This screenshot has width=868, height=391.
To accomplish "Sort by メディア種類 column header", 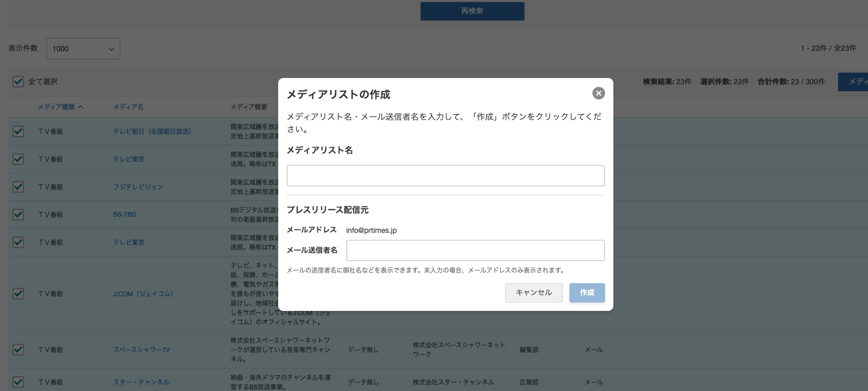I will [x=56, y=107].
